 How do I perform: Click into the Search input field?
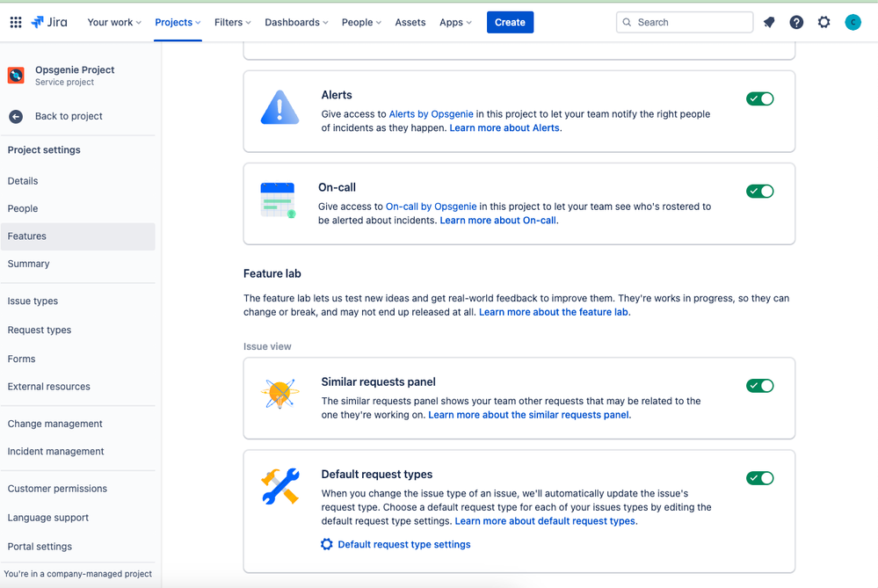pos(685,22)
